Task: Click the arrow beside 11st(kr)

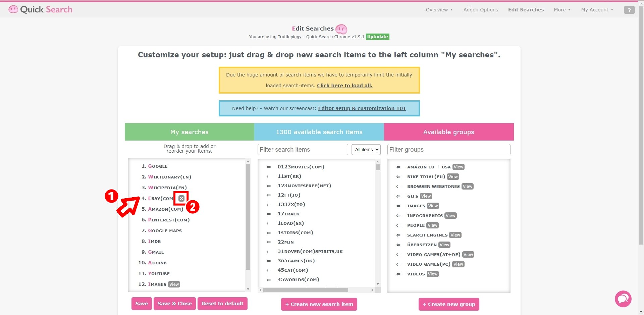Action: [269, 176]
